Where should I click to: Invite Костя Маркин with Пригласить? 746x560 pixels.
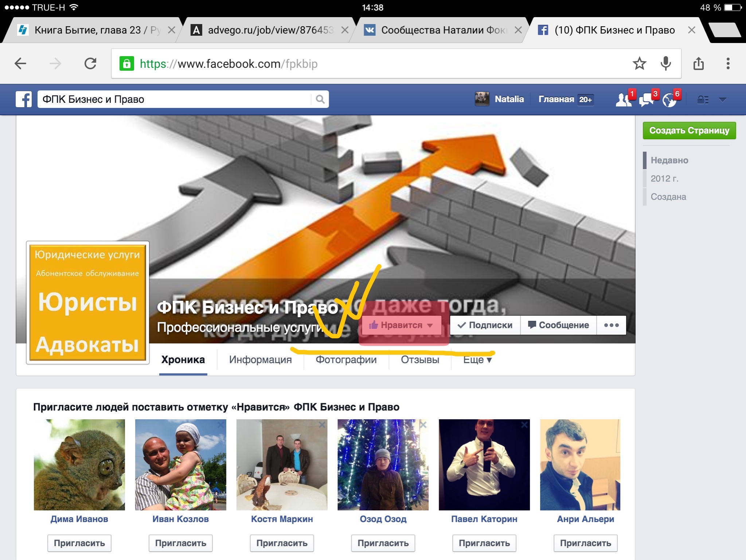pos(282,543)
